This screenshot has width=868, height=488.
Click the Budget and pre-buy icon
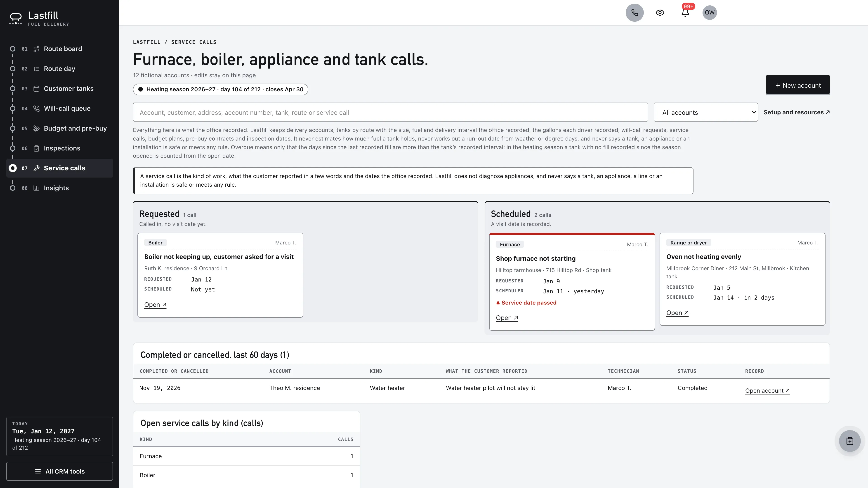click(x=36, y=128)
